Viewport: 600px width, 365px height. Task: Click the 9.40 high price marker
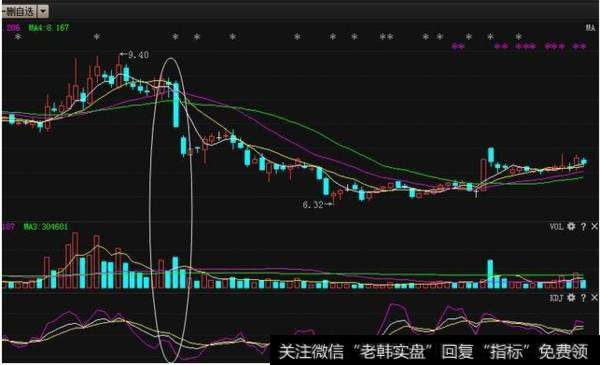click(x=135, y=55)
